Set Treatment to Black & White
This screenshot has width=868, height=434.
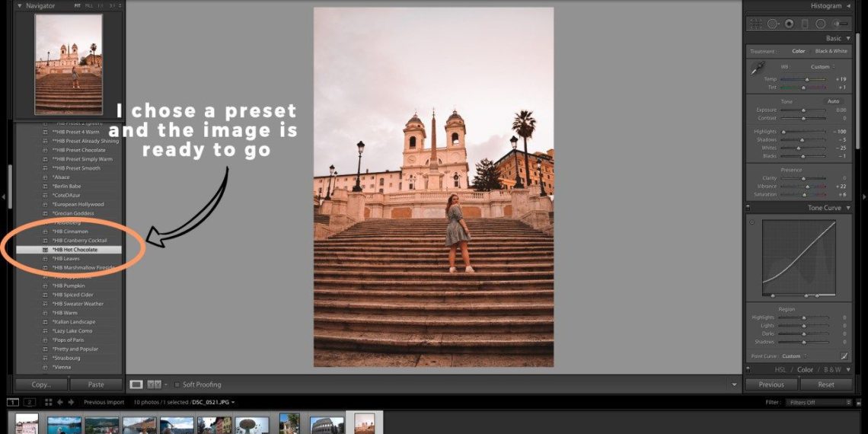coord(831,51)
